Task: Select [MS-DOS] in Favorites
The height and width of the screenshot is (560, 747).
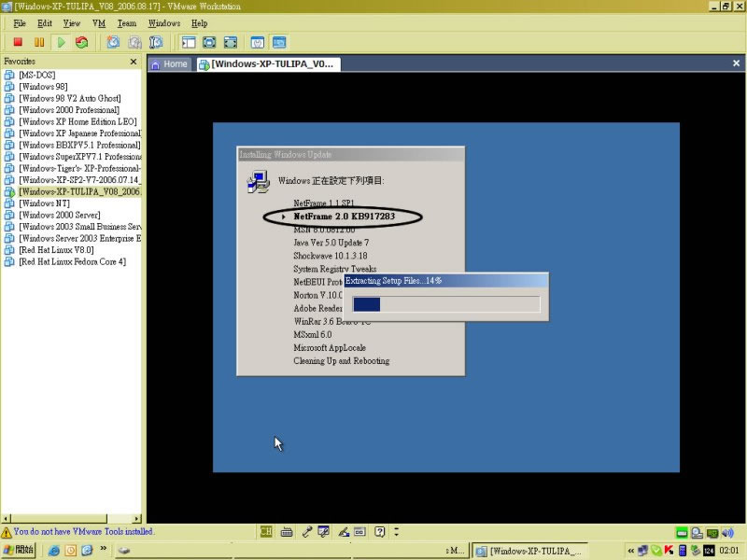Action: click(x=30, y=75)
